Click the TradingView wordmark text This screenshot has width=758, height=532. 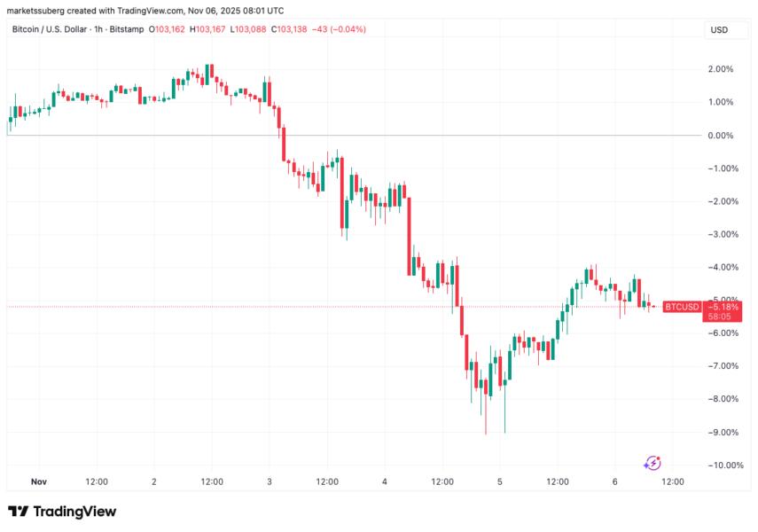click(74, 512)
